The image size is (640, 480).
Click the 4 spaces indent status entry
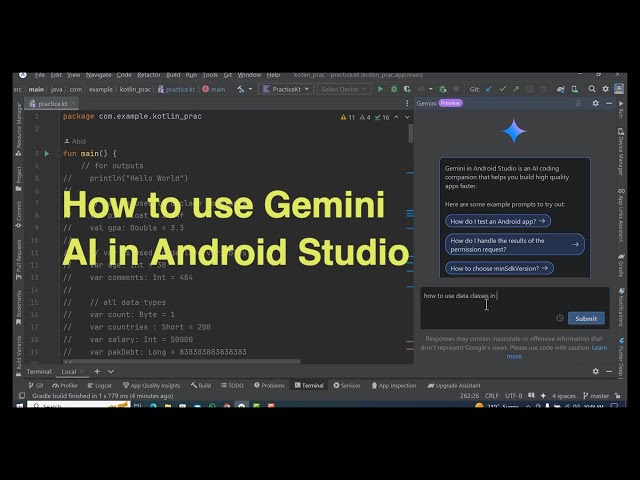(564, 396)
